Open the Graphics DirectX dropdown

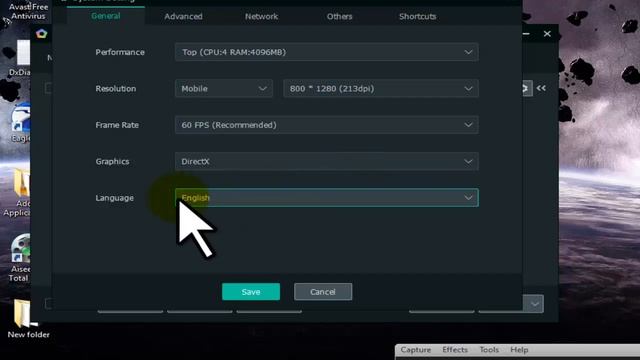327,161
